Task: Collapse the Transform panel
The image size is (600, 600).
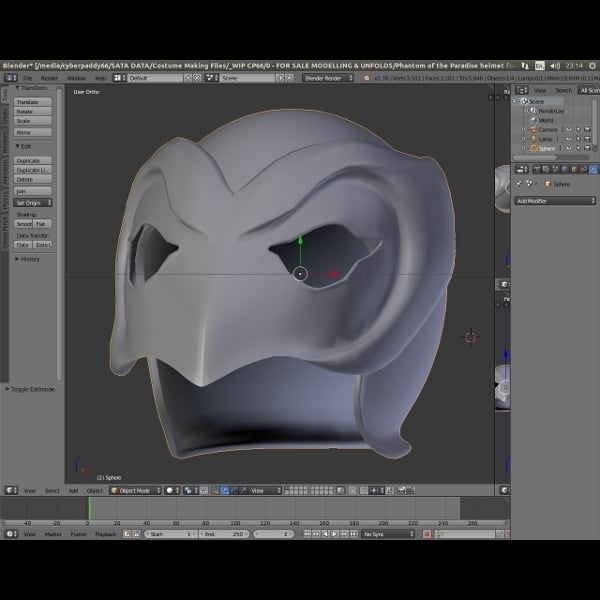Action: point(17,88)
